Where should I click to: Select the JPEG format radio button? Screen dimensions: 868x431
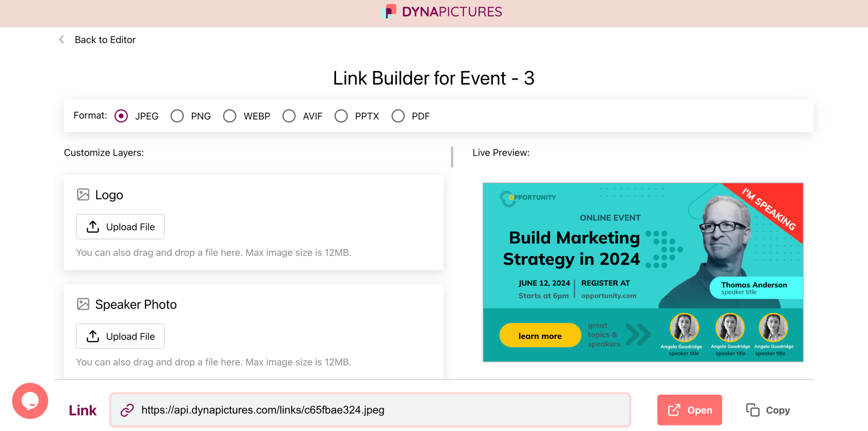(x=121, y=116)
